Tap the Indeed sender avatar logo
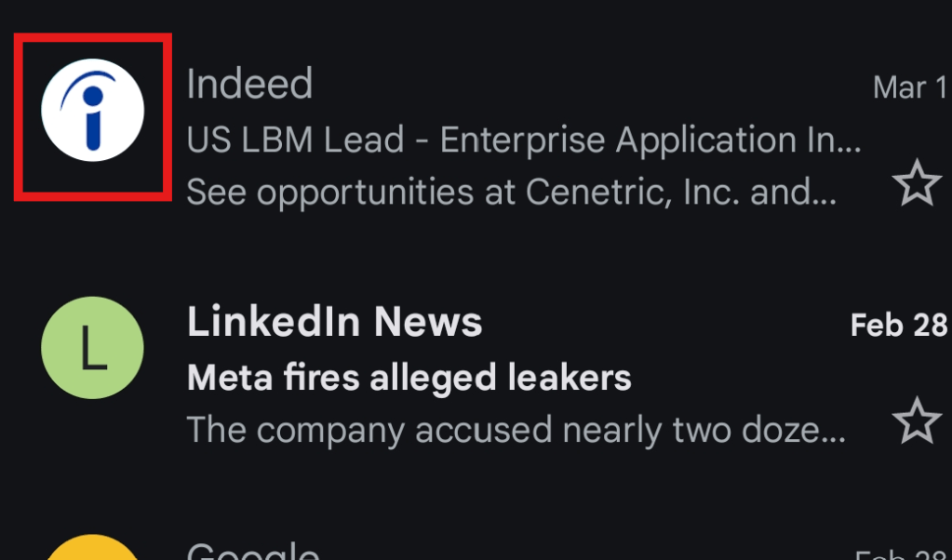Viewport: 952px width, 560px height. click(92, 109)
